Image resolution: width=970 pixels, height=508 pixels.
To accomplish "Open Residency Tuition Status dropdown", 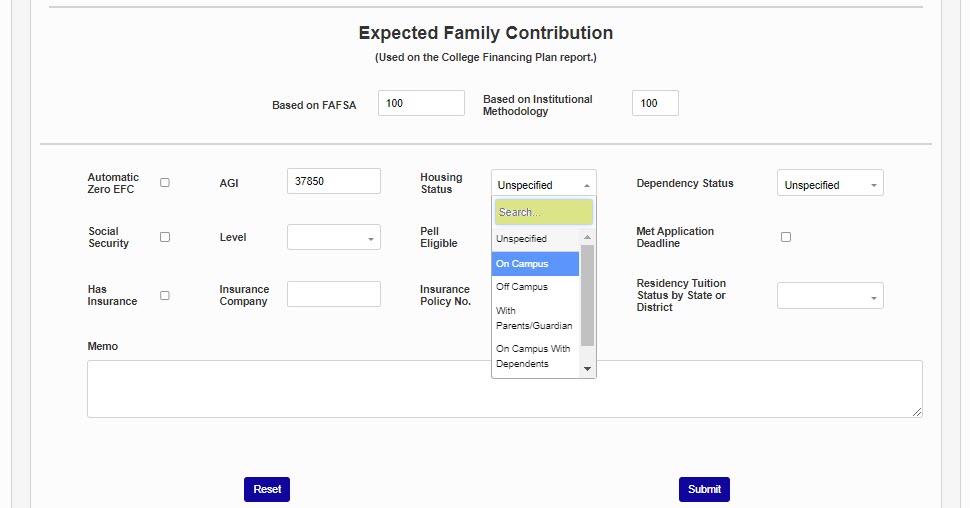I will pyautogui.click(x=830, y=296).
